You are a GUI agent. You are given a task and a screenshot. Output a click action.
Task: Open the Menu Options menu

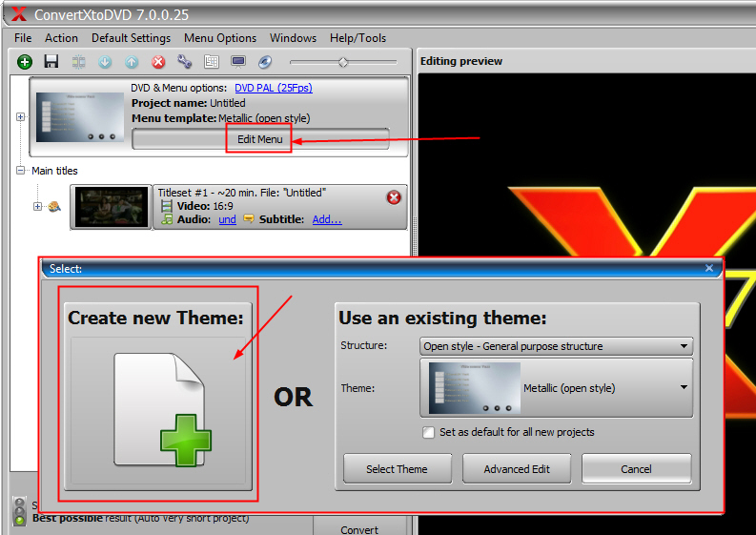(220, 37)
